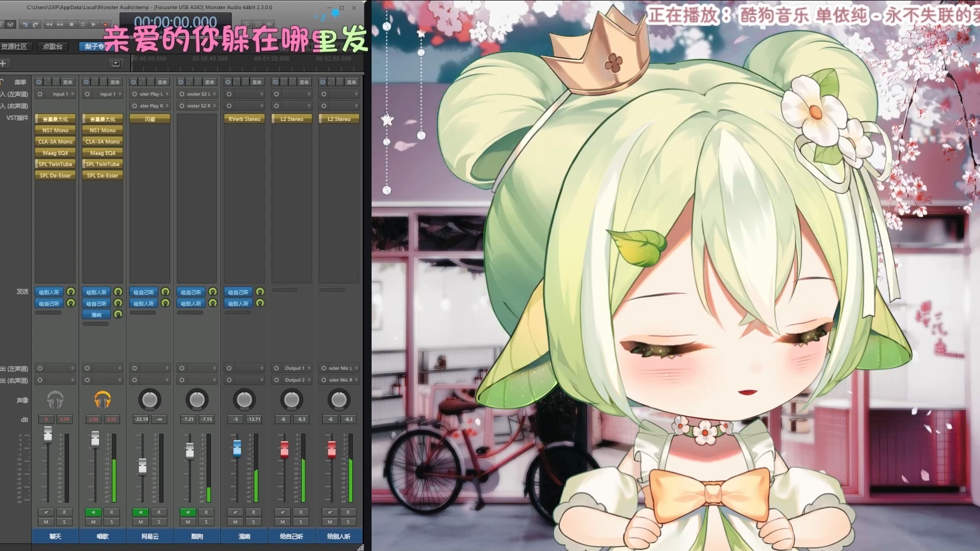Add a new track with the plus icon
980x551 pixels.
[3, 63]
